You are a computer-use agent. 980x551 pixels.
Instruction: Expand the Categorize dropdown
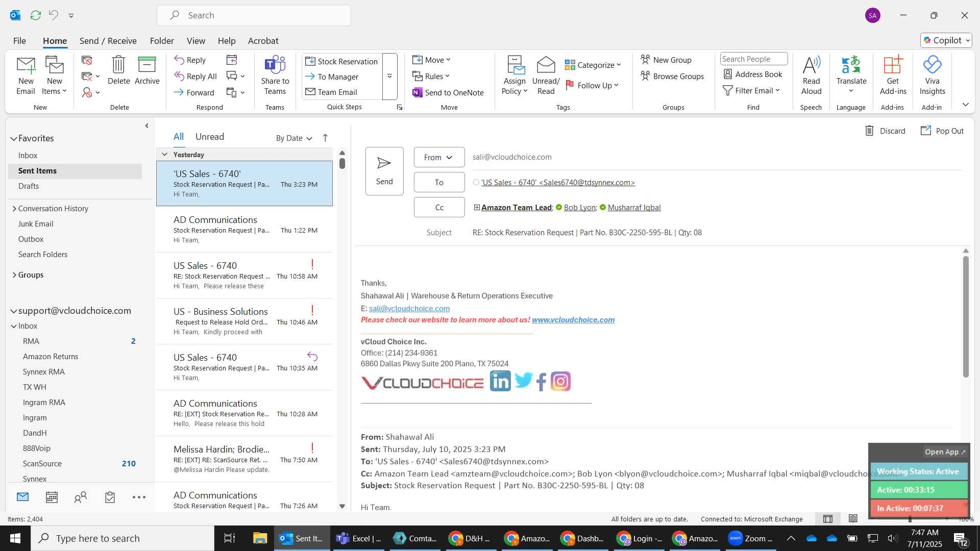[x=593, y=65]
